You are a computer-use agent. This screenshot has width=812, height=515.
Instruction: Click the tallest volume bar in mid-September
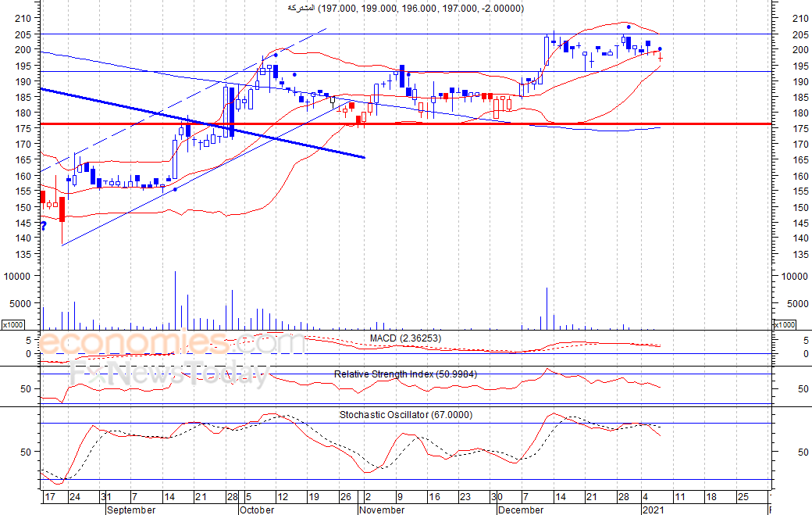[x=175, y=301]
